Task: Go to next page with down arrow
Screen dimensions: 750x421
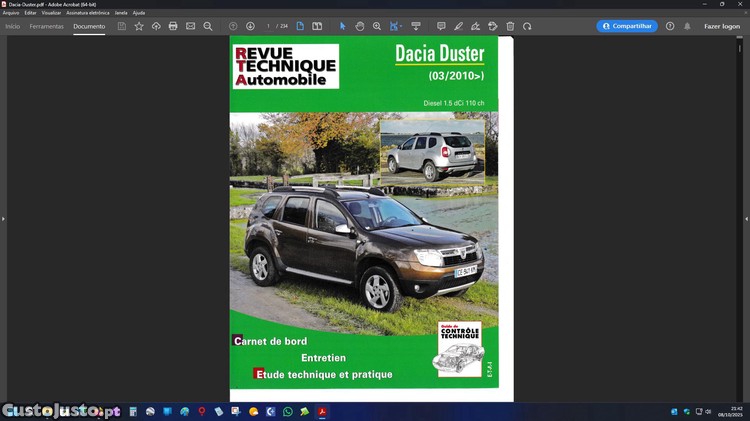Action: click(x=250, y=26)
